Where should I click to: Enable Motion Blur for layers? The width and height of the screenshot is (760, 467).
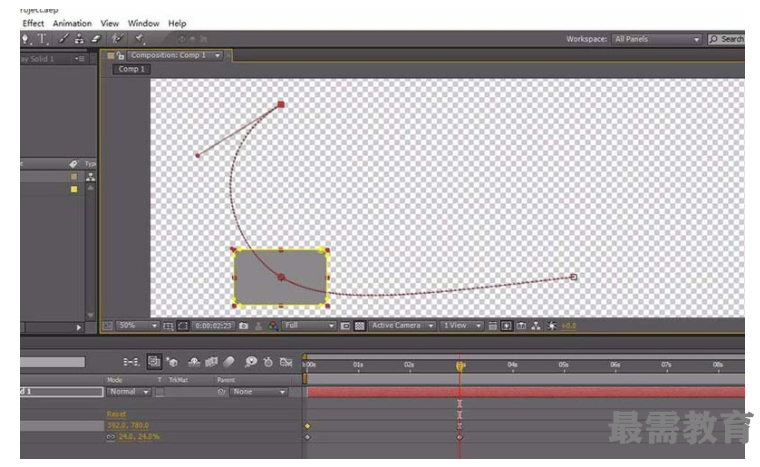pos(229,362)
